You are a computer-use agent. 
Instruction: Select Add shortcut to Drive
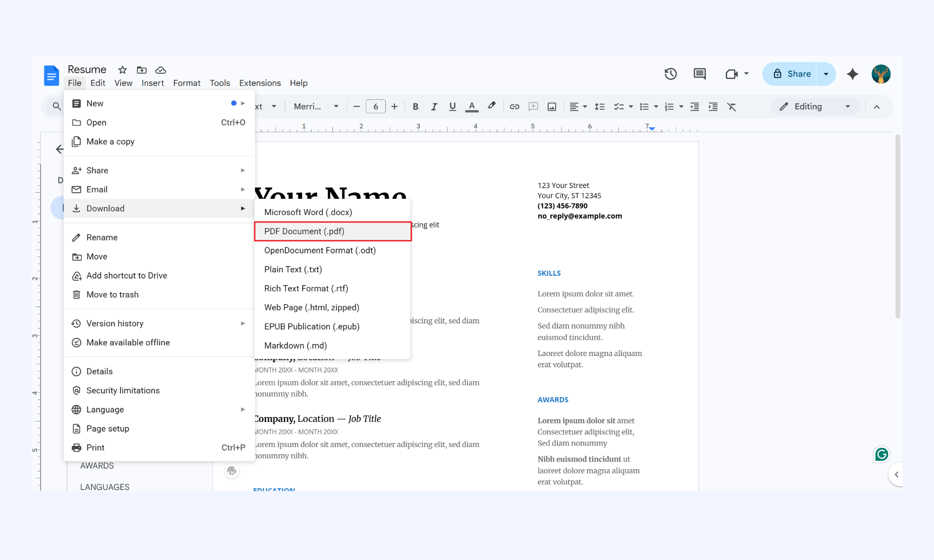click(x=159, y=275)
